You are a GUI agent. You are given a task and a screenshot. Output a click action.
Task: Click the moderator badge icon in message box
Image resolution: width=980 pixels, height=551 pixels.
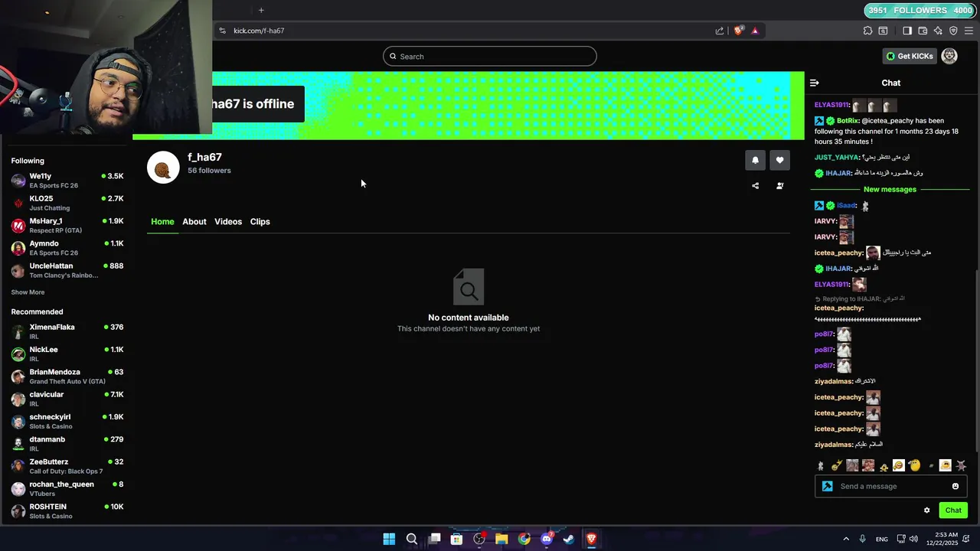coord(827,487)
